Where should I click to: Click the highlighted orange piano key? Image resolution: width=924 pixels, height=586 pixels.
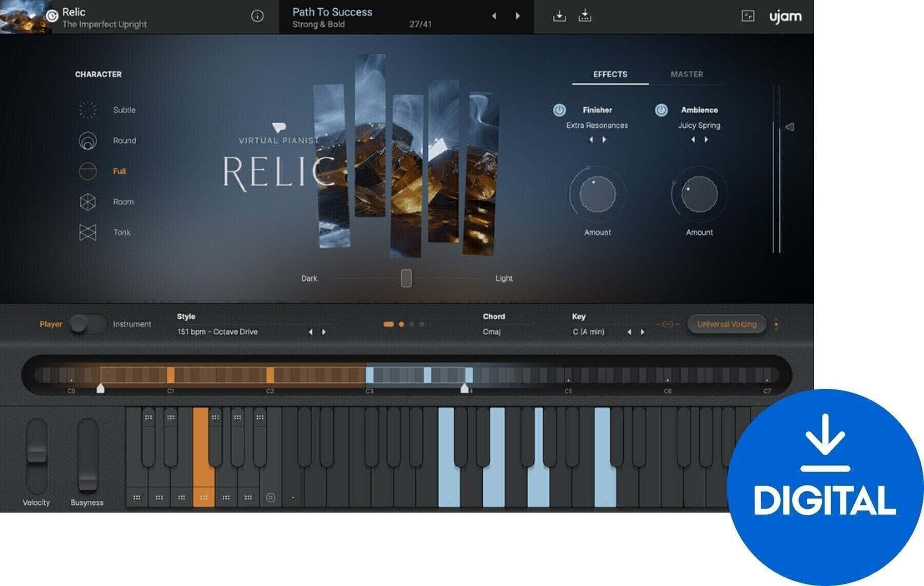coord(203,457)
